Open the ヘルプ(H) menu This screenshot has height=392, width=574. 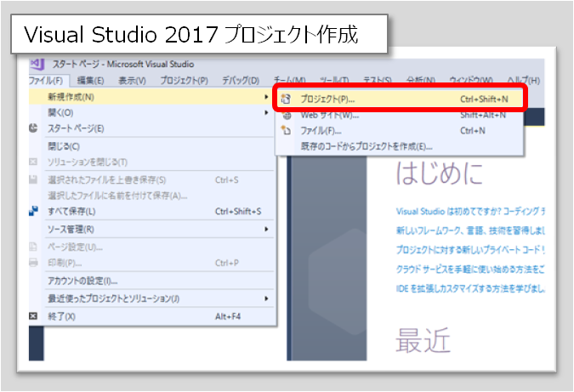point(524,80)
